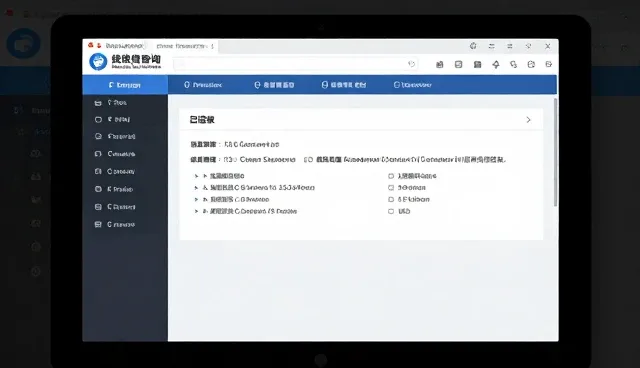Image resolution: width=640 pixels, height=368 pixels.
Task: Click the round blue app logo
Action: click(x=98, y=62)
